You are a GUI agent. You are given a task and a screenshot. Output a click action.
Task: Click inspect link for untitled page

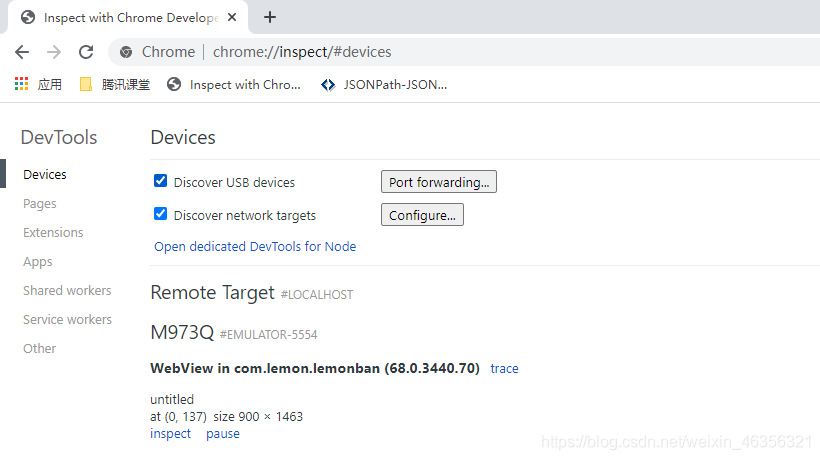170,433
